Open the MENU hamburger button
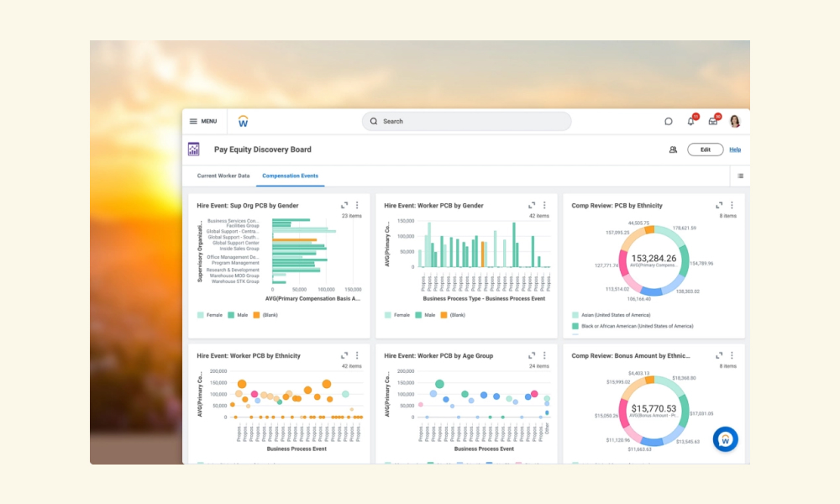This screenshot has height=504, width=840. (x=203, y=122)
